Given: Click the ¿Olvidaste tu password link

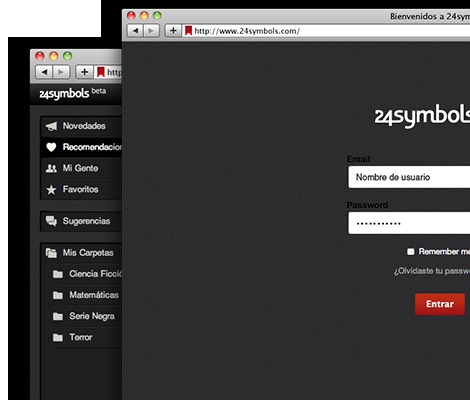Looking at the screenshot, I should pos(432,271).
